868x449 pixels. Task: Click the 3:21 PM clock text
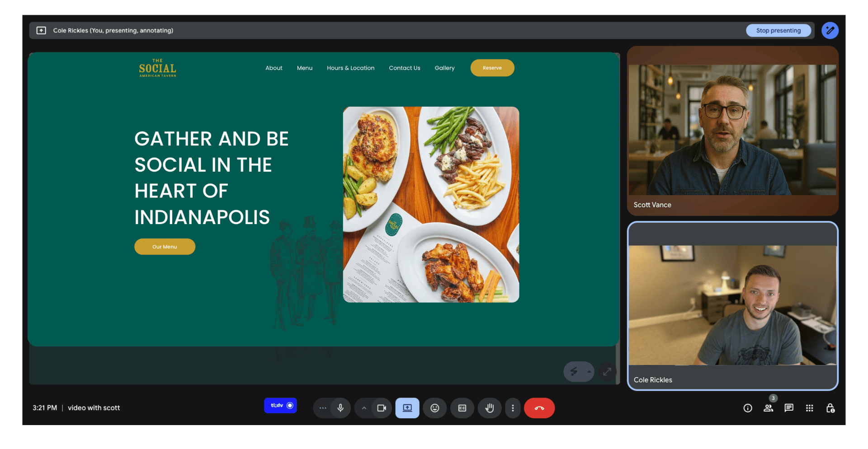(45, 408)
